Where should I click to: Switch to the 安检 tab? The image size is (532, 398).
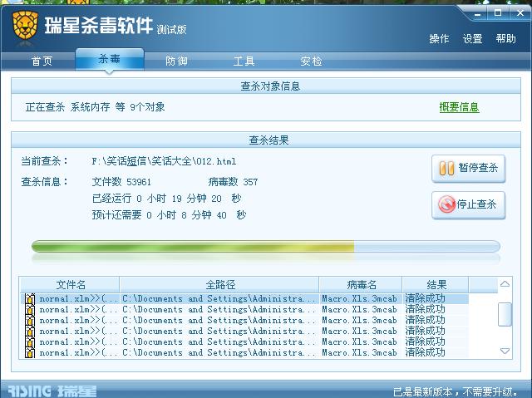311,61
